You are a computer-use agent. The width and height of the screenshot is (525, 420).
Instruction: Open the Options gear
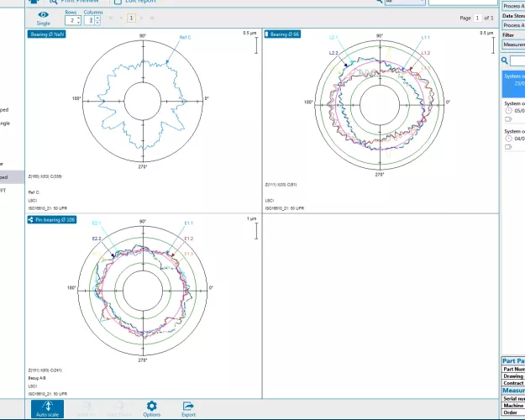(x=151, y=407)
